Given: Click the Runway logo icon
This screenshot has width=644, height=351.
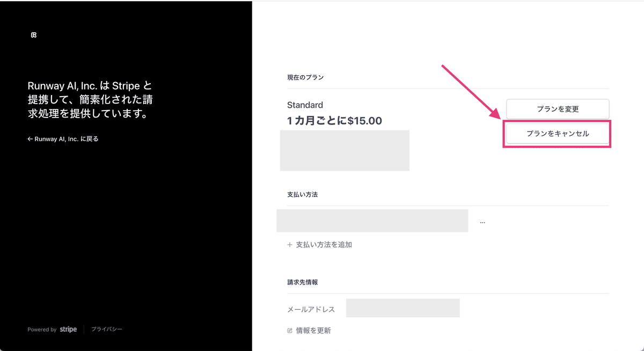Looking at the screenshot, I should 34,35.
